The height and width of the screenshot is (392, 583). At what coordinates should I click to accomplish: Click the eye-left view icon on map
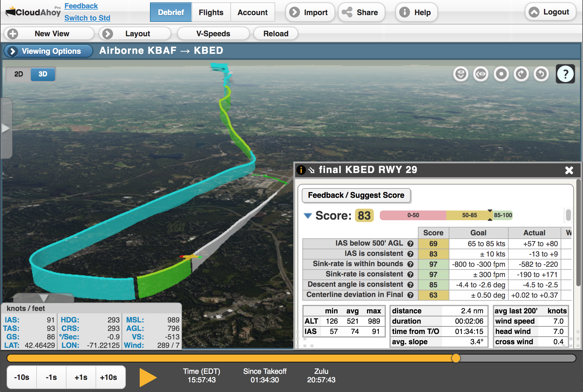point(481,74)
